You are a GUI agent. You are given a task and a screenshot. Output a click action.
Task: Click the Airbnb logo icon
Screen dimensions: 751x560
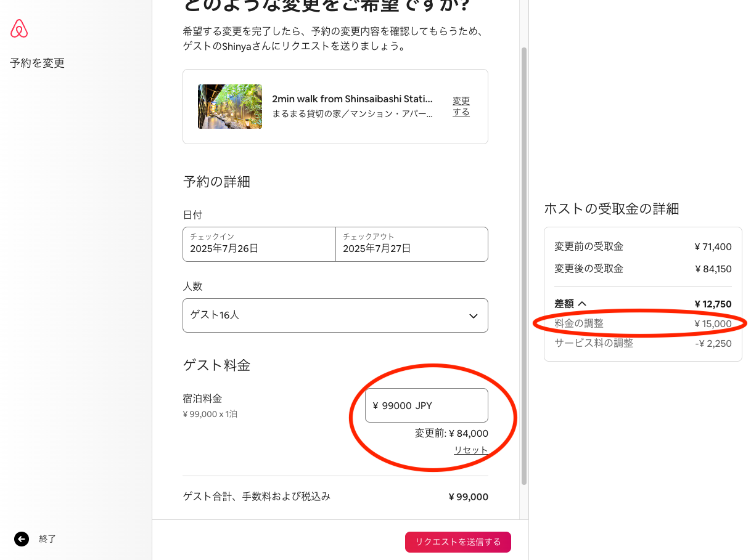tap(19, 29)
